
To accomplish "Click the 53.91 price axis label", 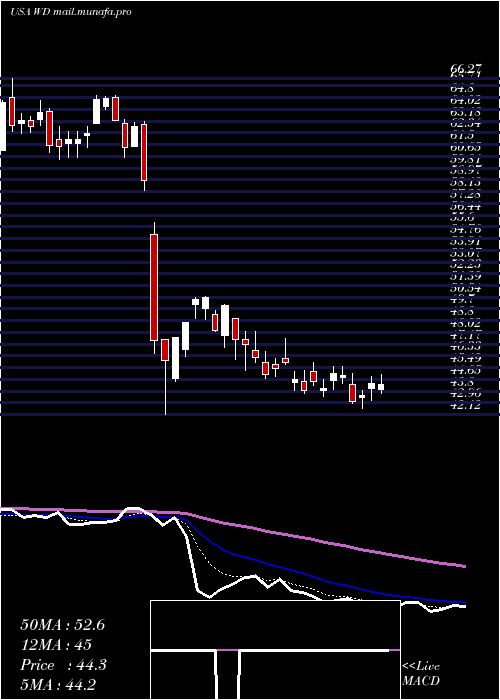I will click(x=466, y=242).
